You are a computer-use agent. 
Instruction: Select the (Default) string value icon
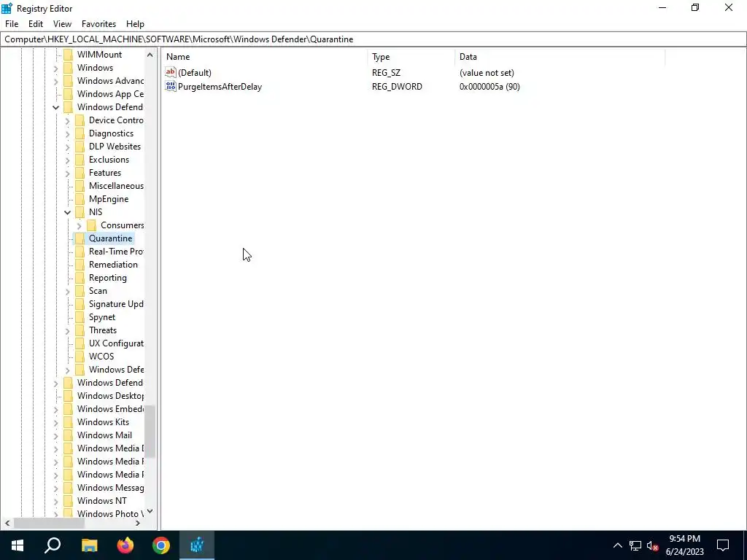coord(171,72)
